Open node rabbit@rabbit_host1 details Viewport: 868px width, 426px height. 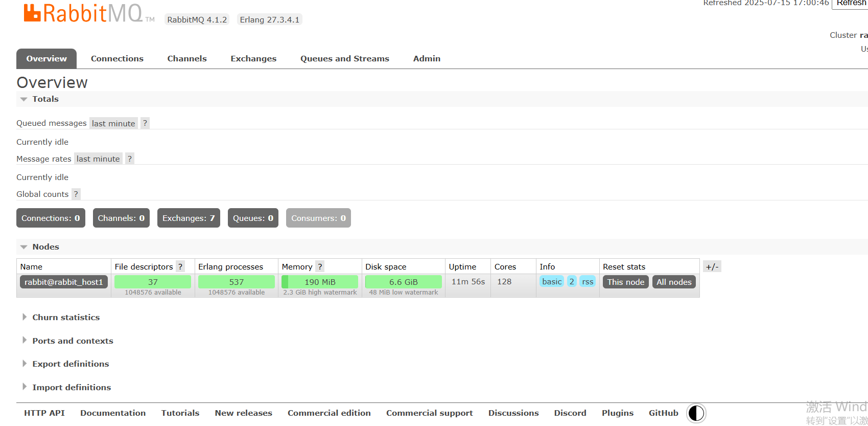click(64, 282)
